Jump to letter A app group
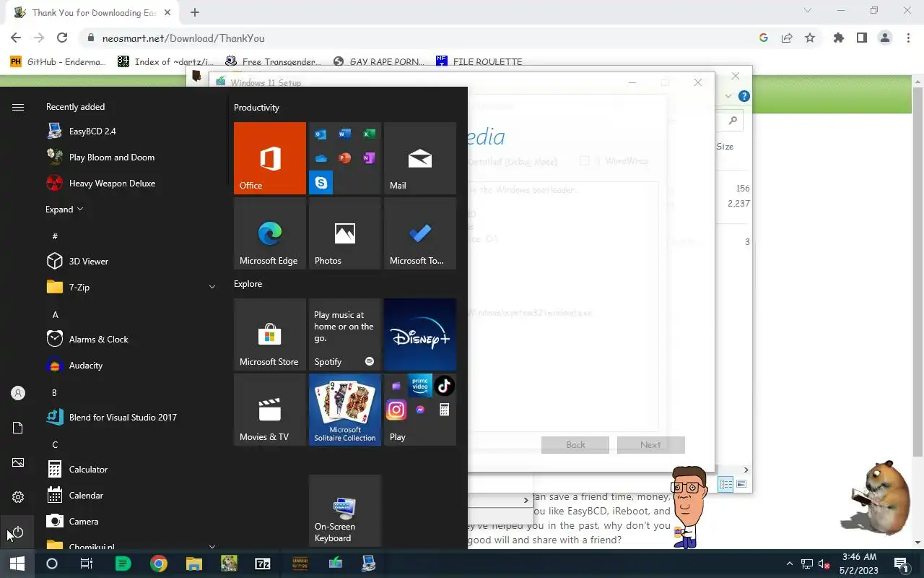Screen dimensions: 924x578 [56, 314]
